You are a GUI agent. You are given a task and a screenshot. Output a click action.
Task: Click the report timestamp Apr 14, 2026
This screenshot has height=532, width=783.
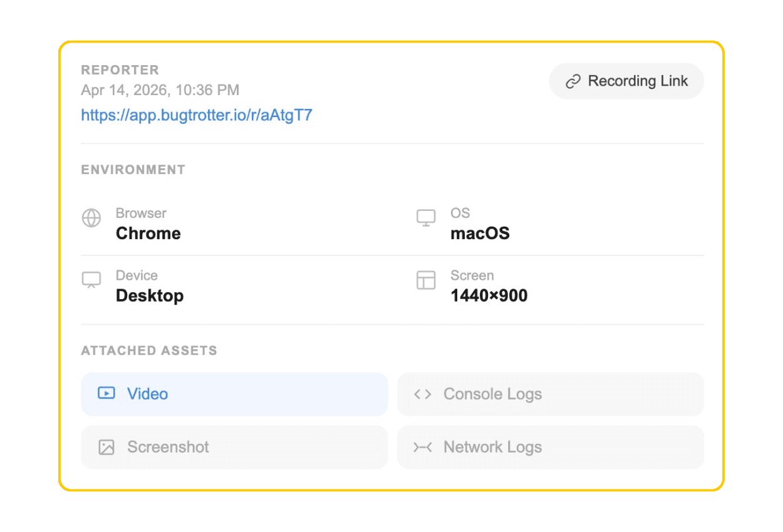click(160, 90)
